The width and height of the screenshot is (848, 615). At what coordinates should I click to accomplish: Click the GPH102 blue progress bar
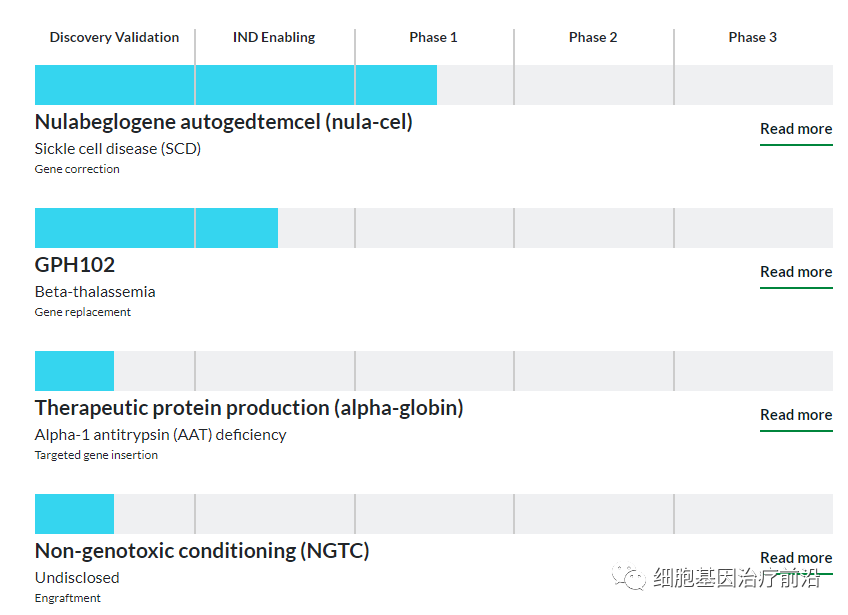(x=156, y=228)
